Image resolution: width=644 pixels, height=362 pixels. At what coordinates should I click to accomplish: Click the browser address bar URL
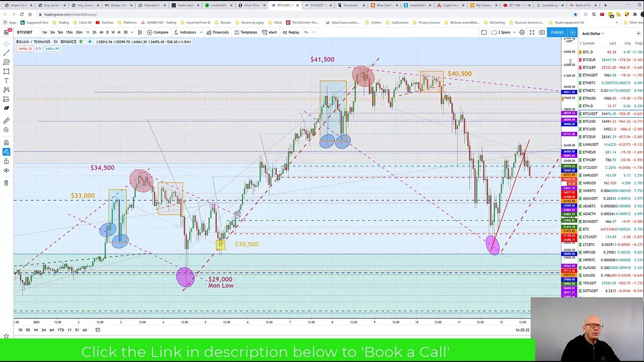tap(70, 14)
